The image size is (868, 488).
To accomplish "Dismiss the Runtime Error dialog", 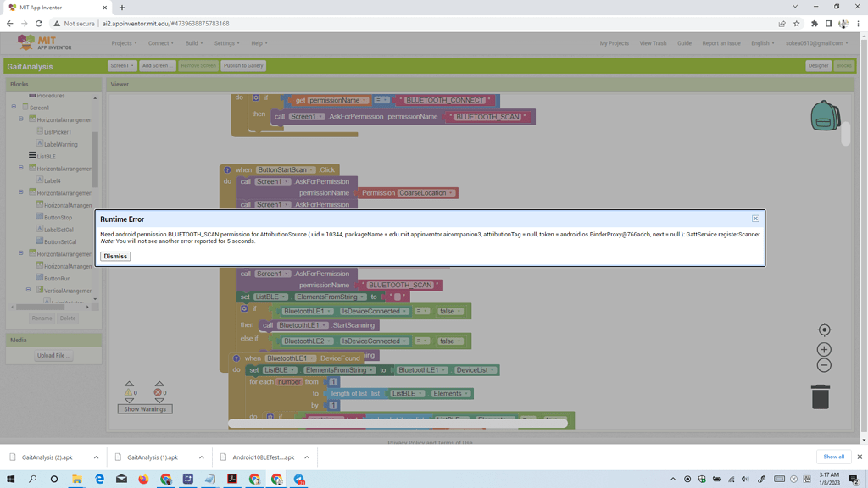I will point(115,256).
